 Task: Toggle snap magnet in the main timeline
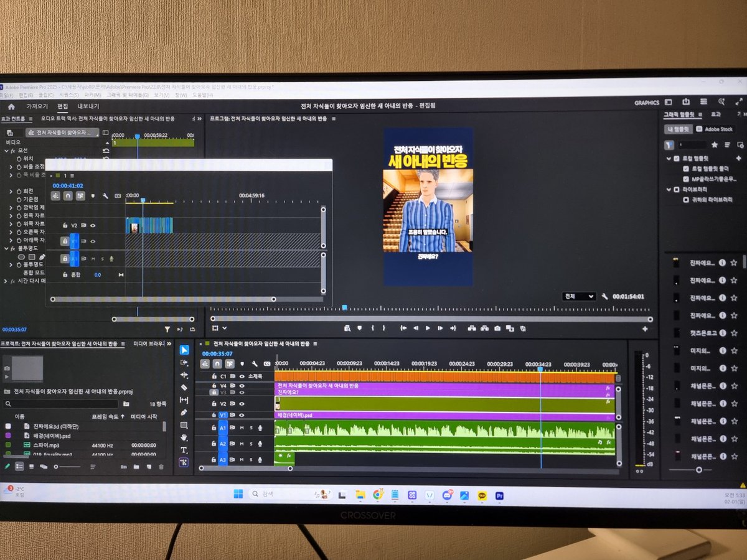(x=217, y=363)
